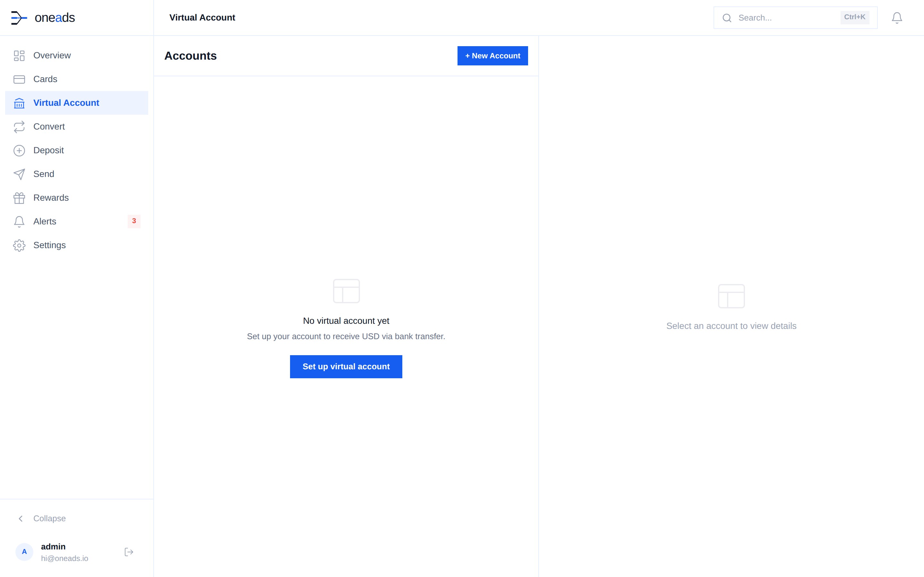924x577 pixels.
Task: Click the Alerts badge showing 3
Action: tap(134, 221)
